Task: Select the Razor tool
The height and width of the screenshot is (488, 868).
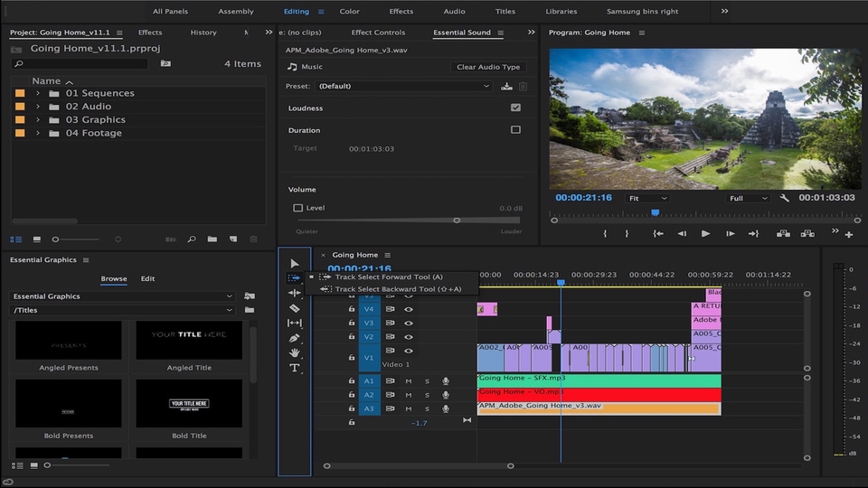Action: pos(295,308)
